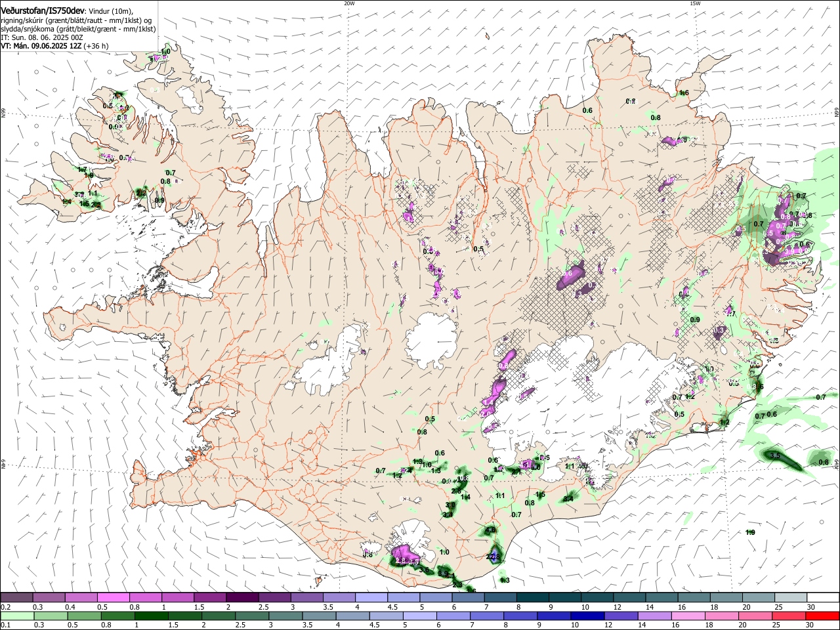Click the 1.0 value at the northwest tip of Westfjords
This screenshot has height=630, width=840.
tap(165, 51)
